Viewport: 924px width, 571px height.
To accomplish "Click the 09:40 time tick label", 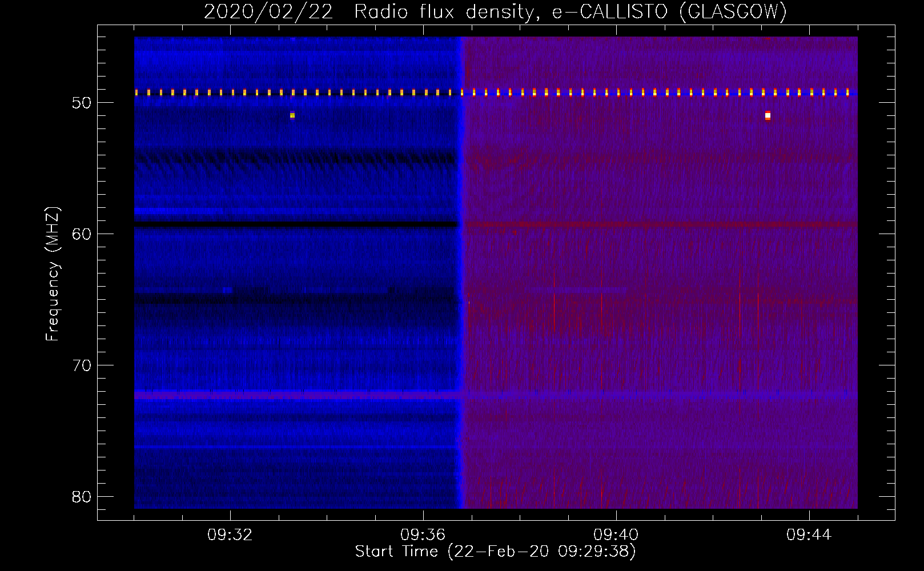I will [x=616, y=535].
